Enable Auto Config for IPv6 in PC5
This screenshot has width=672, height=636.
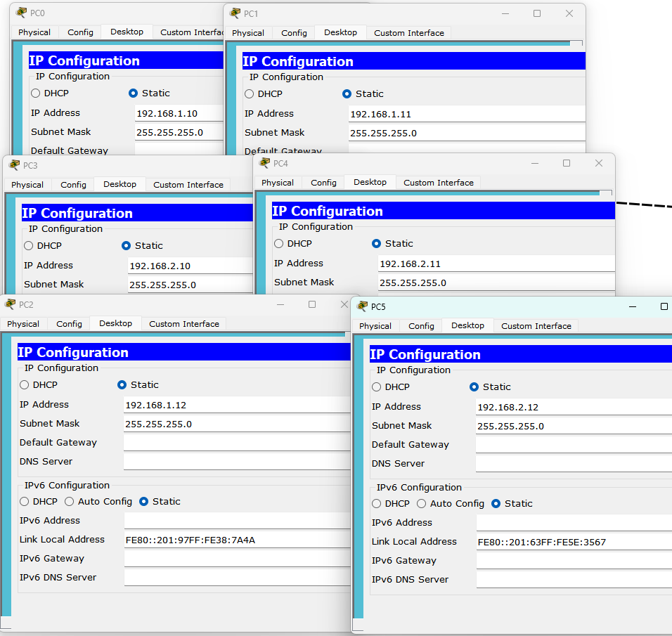pos(422,503)
